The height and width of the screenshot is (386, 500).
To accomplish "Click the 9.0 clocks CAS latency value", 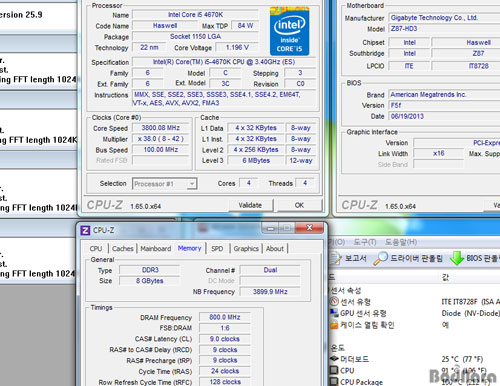I will (x=225, y=339).
